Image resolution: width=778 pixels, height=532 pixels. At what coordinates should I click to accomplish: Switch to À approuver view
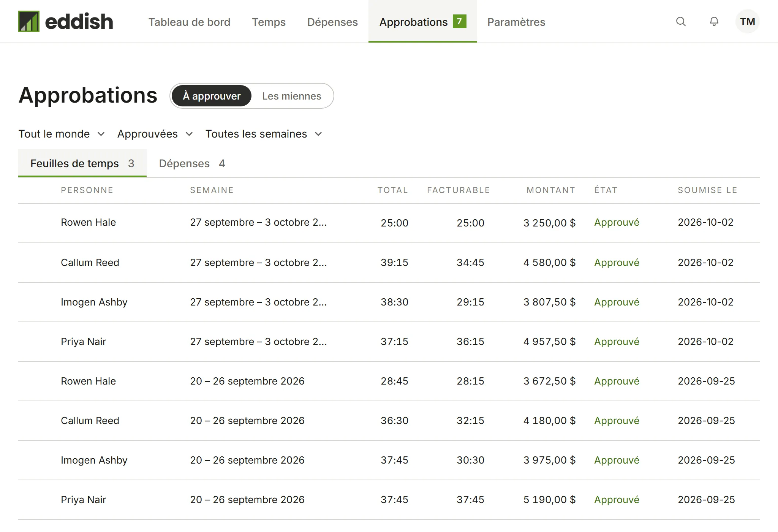click(212, 96)
